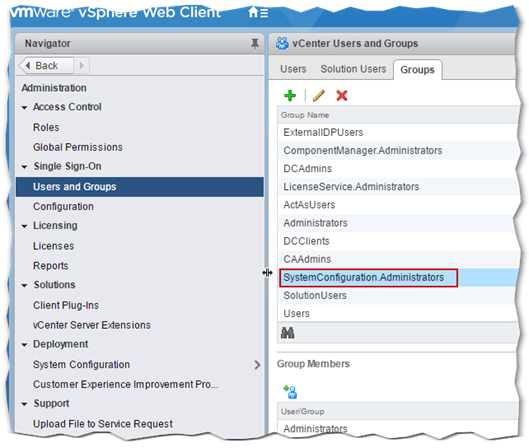Edit group with the pencil icon

(x=318, y=95)
